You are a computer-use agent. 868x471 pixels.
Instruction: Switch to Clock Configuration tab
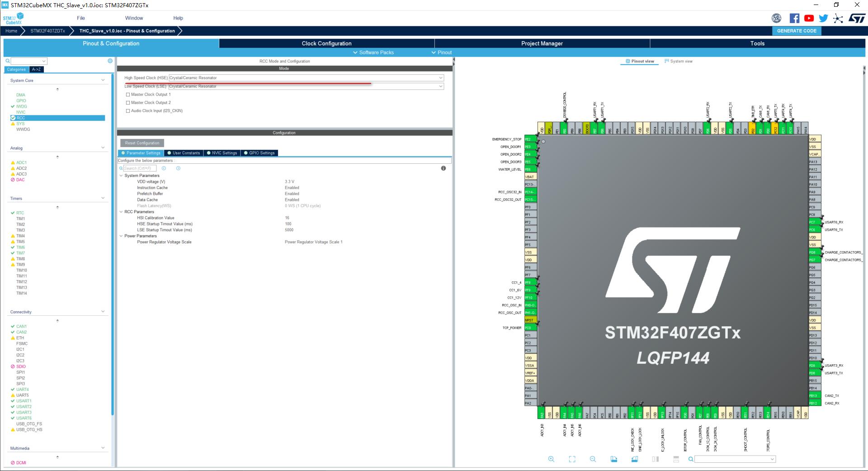coord(326,43)
